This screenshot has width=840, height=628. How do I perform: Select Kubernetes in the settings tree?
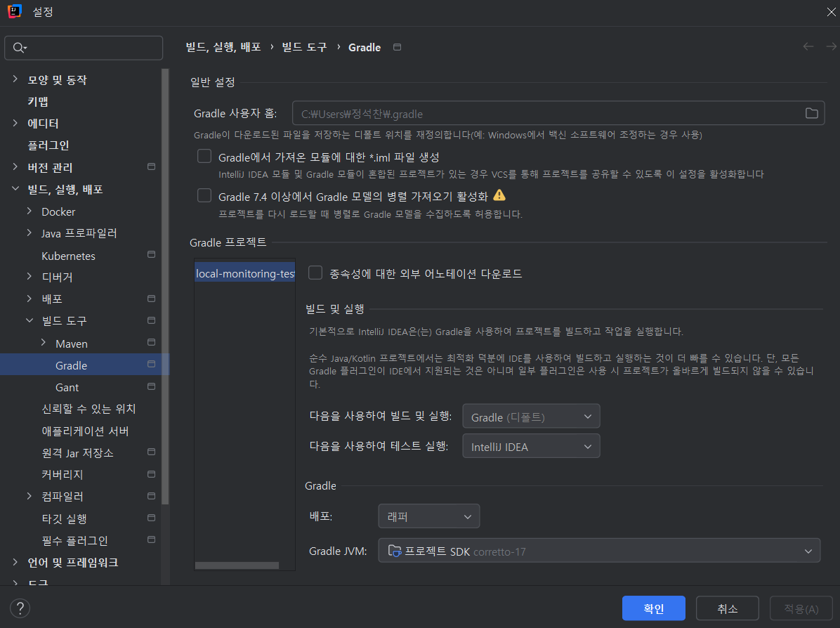pyautogui.click(x=69, y=256)
